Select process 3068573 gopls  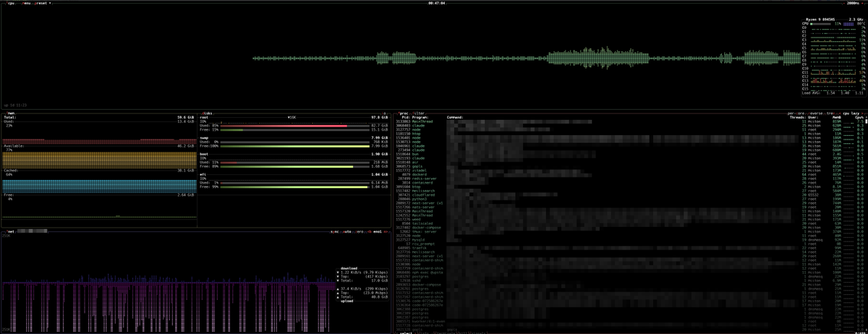pyautogui.click(x=630, y=165)
